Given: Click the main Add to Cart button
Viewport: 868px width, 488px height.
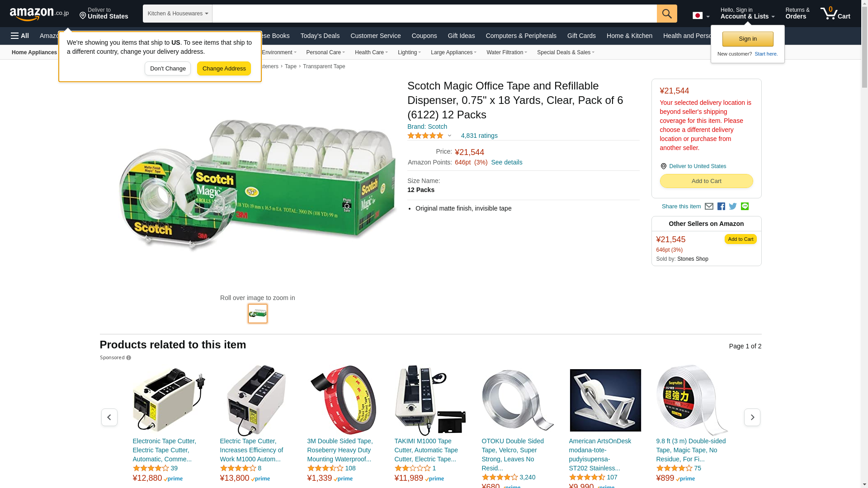Looking at the screenshot, I should click(706, 181).
